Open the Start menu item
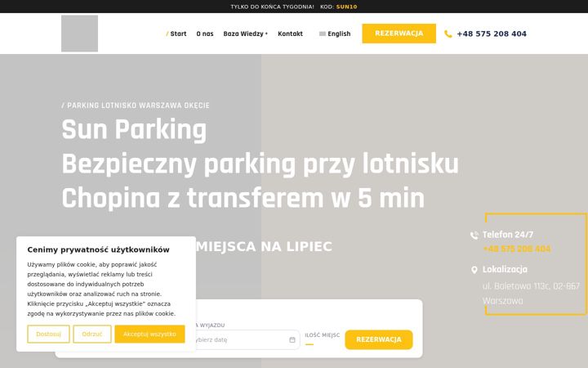Viewport: 588px width, 368px height. click(x=178, y=34)
